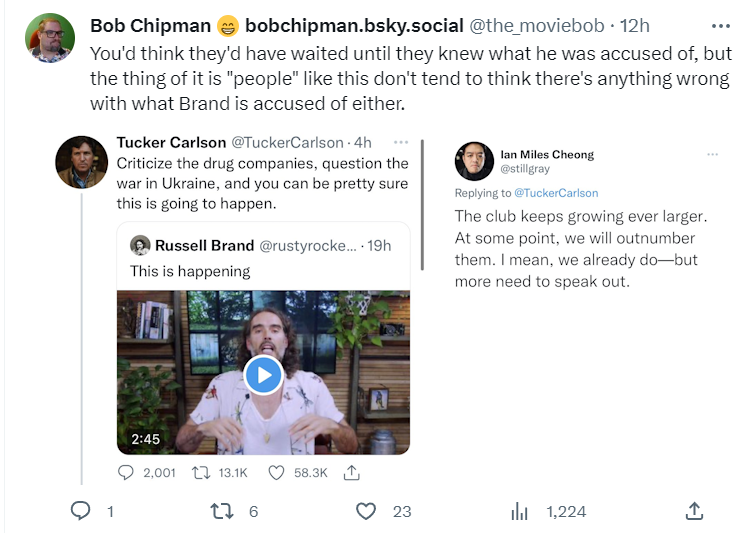Viewport: 750px width, 533px height.
Task: Reply to Bob Chipman's post
Action: 81,511
